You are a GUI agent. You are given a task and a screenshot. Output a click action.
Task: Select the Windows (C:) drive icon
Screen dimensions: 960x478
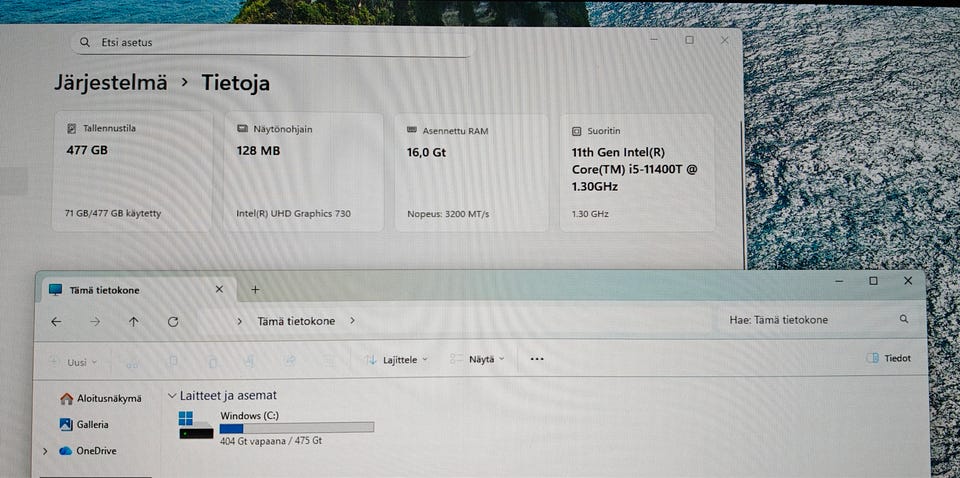196,425
